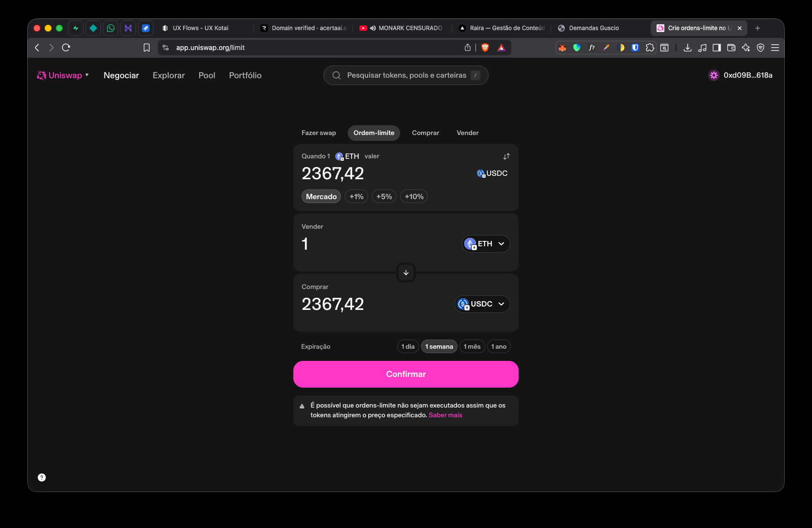The image size is (812, 528).
Task: Select the Ordem-limite tab
Action: pyautogui.click(x=374, y=133)
